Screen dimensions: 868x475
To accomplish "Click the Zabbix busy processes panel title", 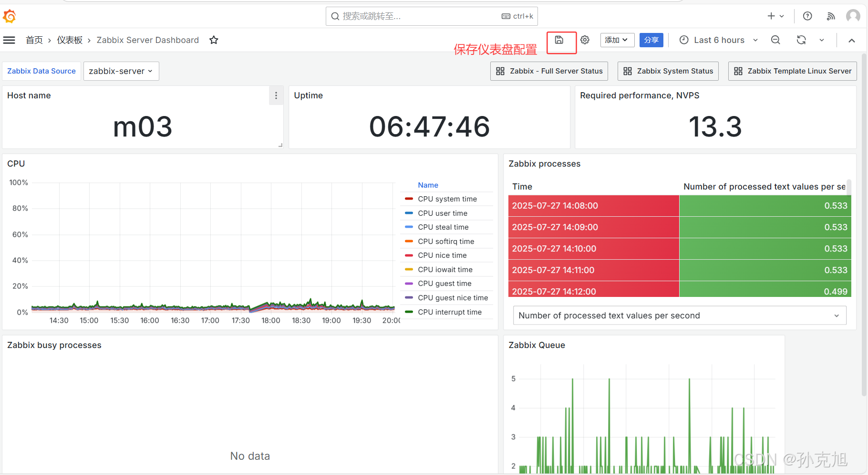I will click(x=54, y=345).
